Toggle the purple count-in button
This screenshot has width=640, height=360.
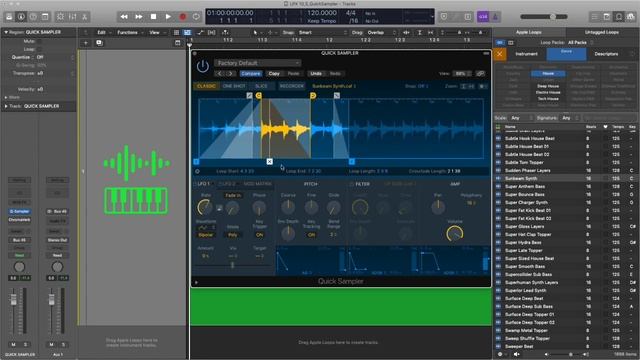pyautogui.click(x=483, y=17)
